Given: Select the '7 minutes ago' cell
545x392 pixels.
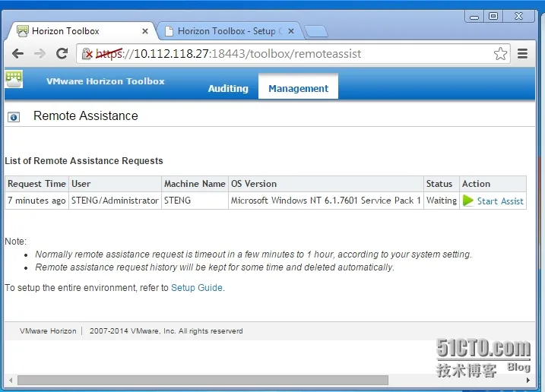Looking at the screenshot, I should click(36, 201).
